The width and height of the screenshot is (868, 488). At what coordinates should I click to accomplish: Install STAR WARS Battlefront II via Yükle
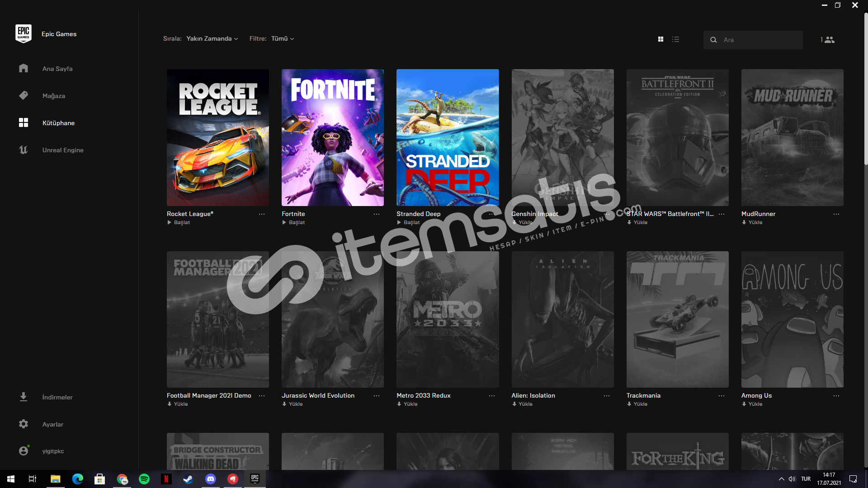point(637,222)
